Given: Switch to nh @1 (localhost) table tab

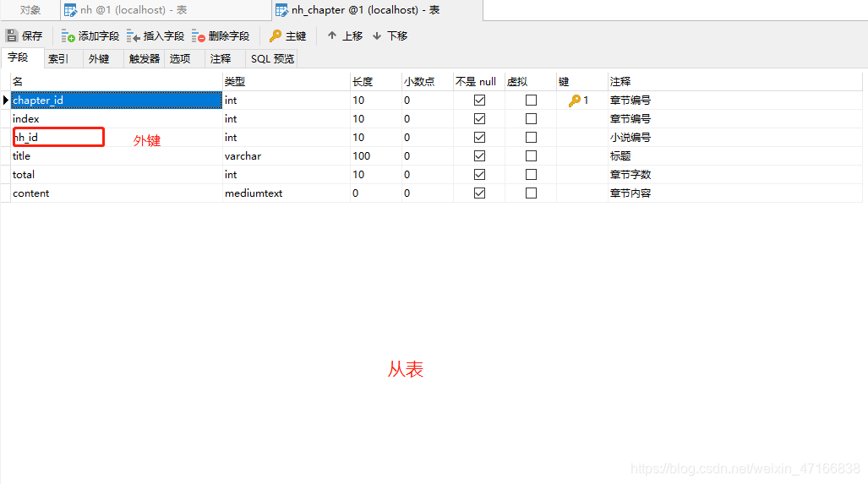Looking at the screenshot, I should click(166, 10).
